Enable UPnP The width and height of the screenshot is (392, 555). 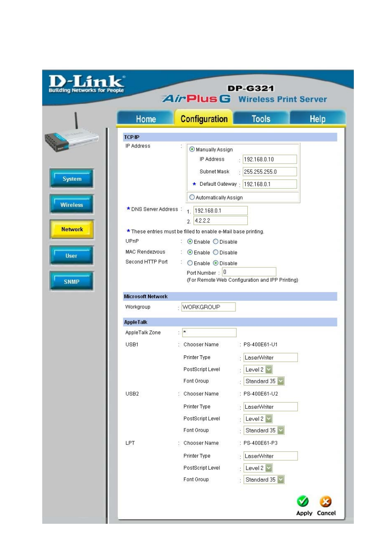pyautogui.click(x=190, y=242)
